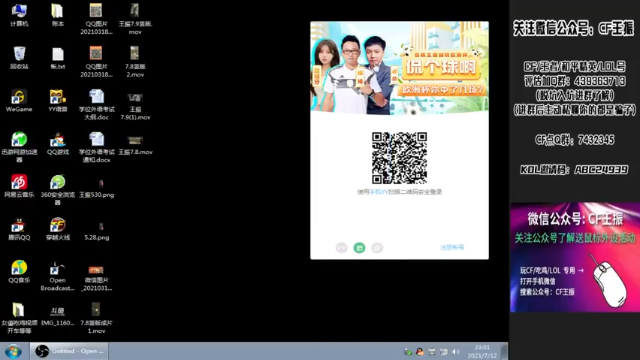Select the 女僵吃鸡视频开车够够 folder

pos(19,318)
